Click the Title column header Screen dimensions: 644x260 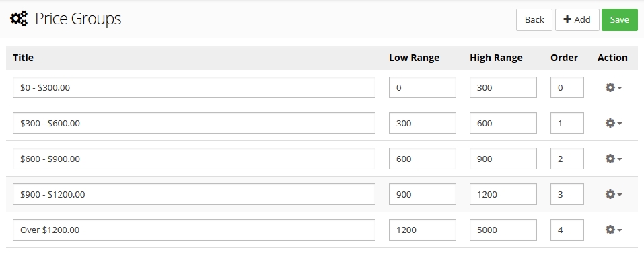coord(23,58)
